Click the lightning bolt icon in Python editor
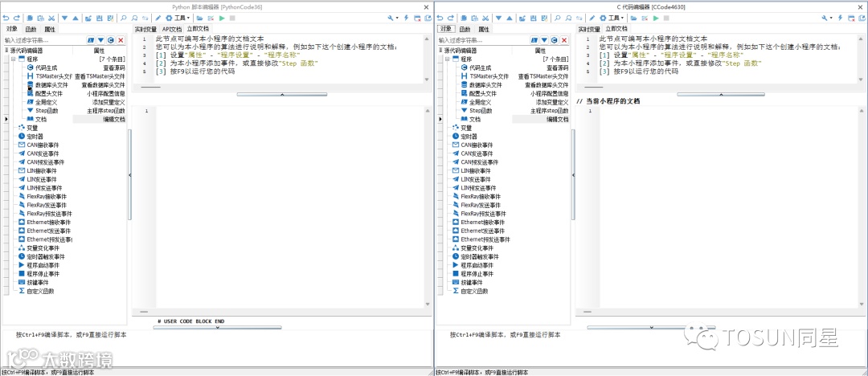The image size is (868, 376). [407, 18]
